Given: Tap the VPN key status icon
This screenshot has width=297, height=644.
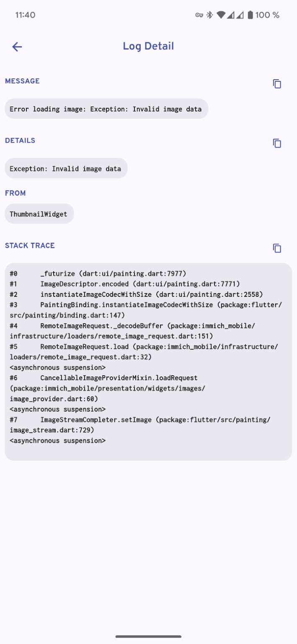Looking at the screenshot, I should coord(199,15).
